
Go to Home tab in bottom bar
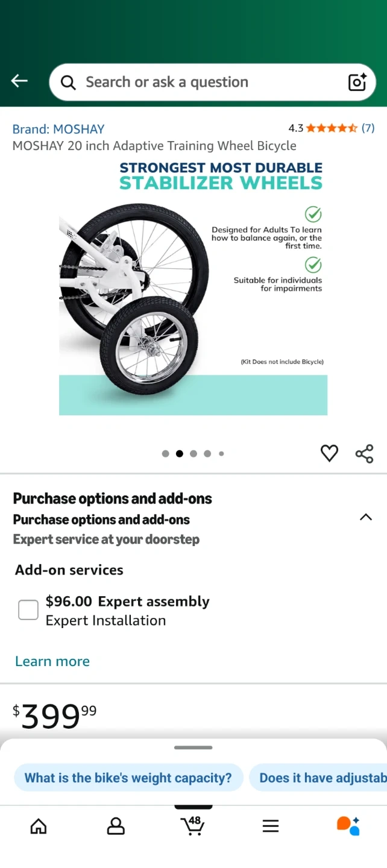39,826
